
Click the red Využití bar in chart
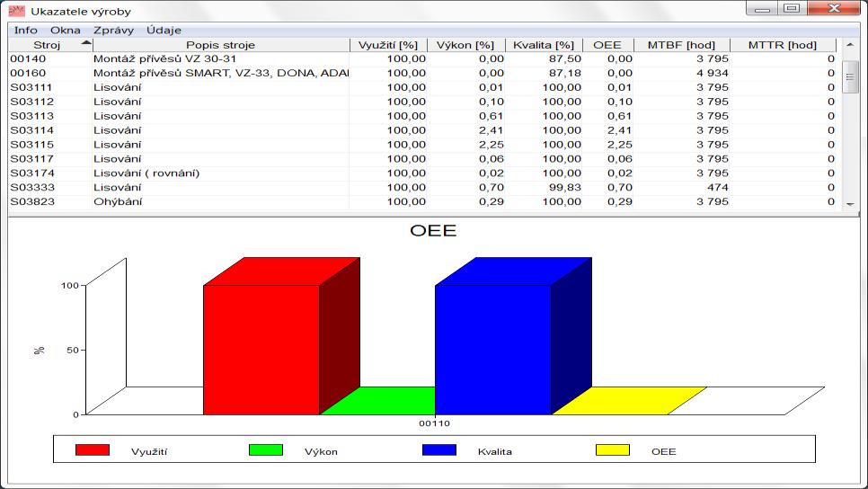(x=261, y=350)
